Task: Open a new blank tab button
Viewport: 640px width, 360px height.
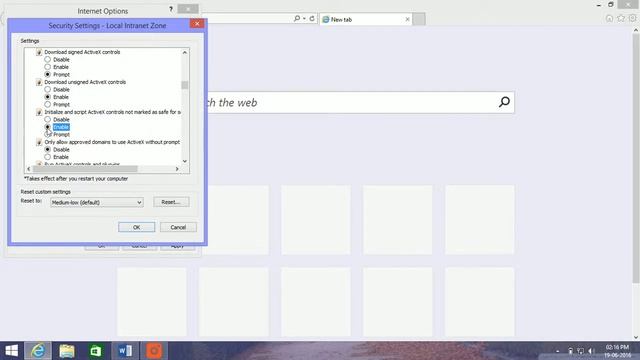Action: click(x=419, y=19)
